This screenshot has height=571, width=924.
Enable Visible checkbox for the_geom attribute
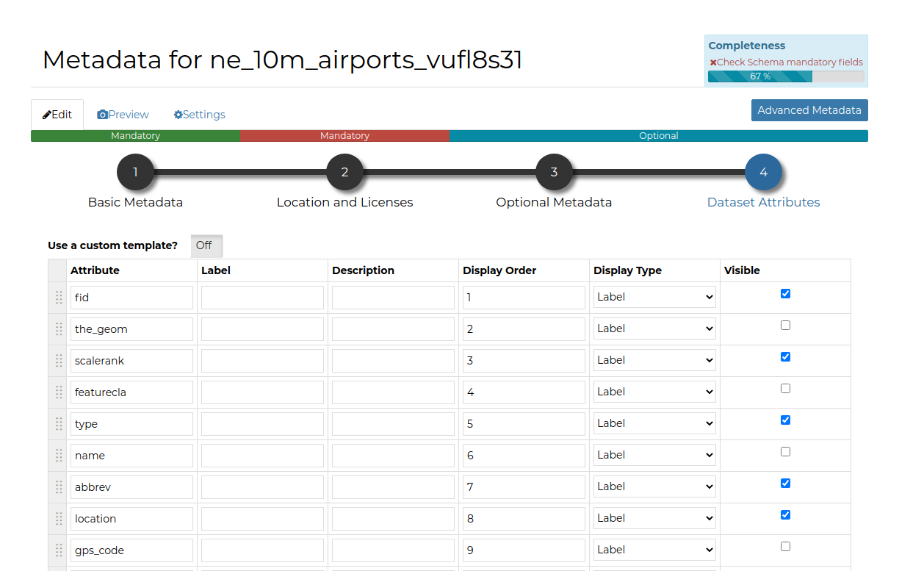coord(785,325)
